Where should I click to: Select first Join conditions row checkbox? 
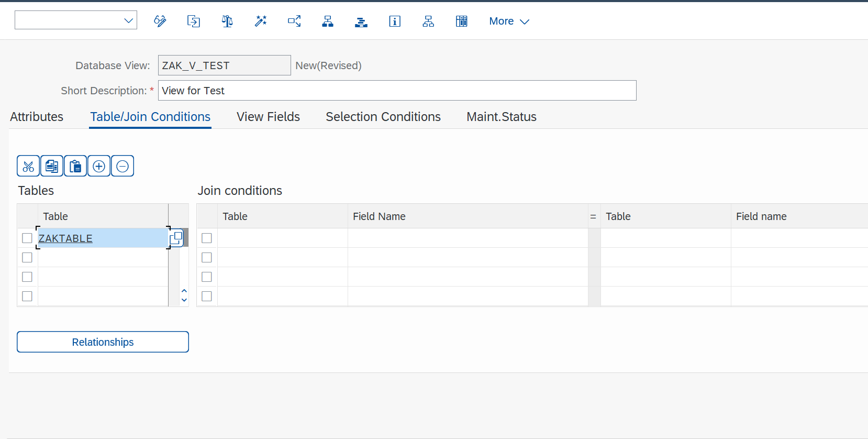coord(207,238)
